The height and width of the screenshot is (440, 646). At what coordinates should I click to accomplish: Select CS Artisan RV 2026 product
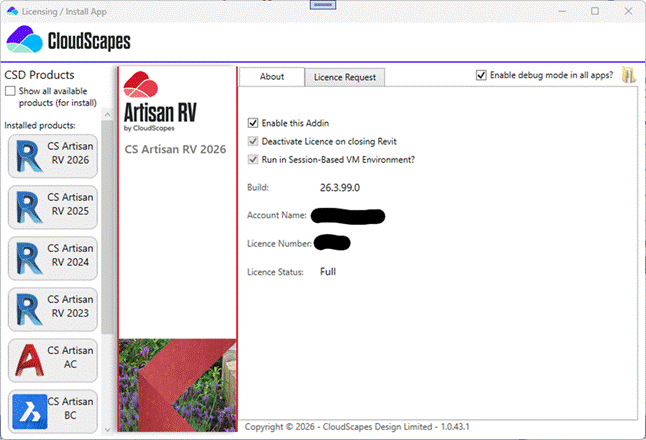click(x=52, y=157)
